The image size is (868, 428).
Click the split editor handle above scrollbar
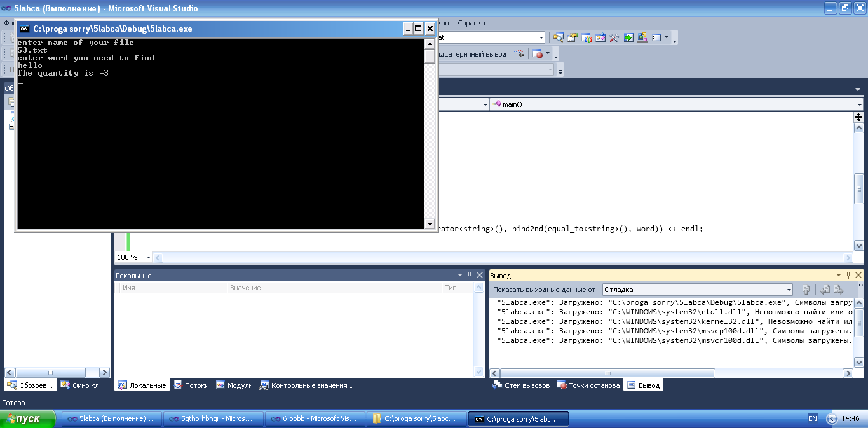tap(858, 117)
